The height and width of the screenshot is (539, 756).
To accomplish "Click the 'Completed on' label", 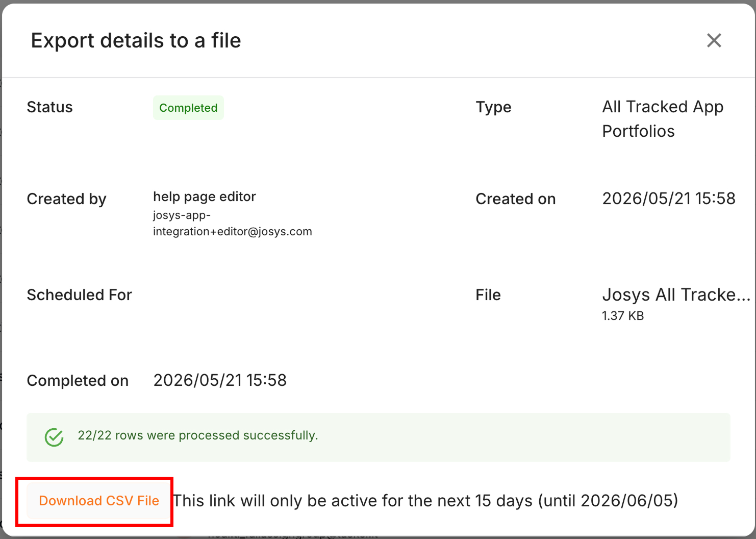I will pyautogui.click(x=78, y=380).
